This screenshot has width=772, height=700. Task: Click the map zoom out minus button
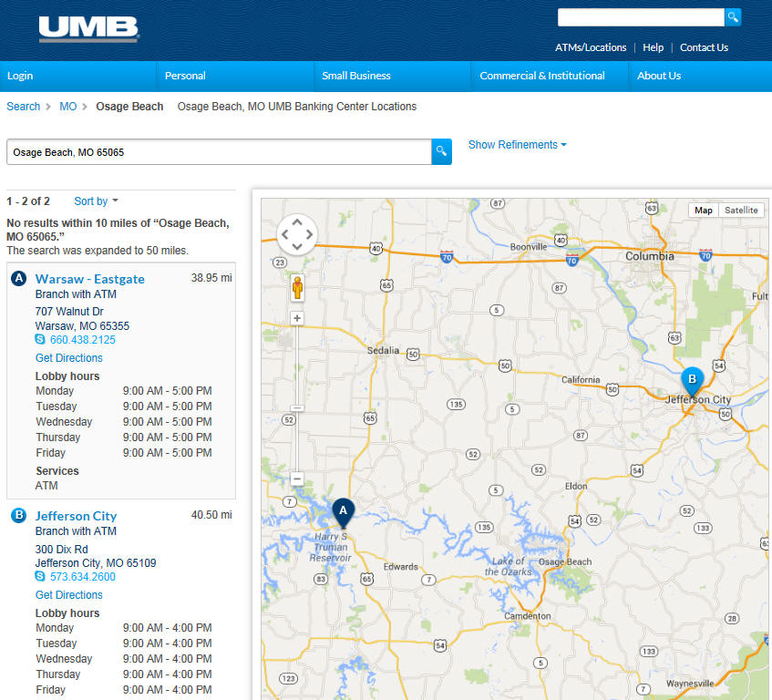(297, 479)
